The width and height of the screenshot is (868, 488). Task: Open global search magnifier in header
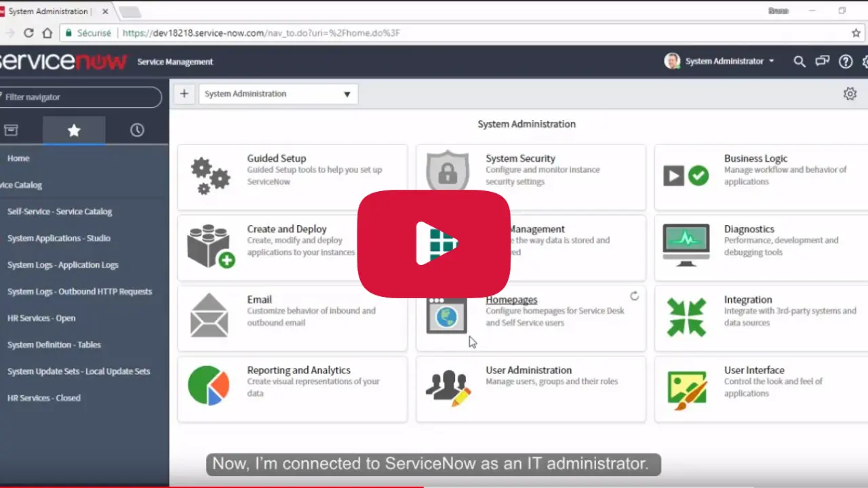(800, 62)
